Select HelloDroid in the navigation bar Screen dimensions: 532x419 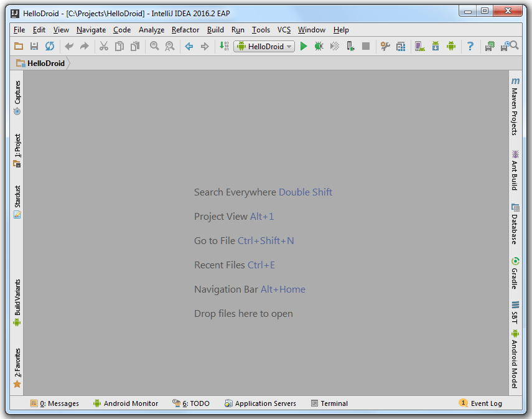[40, 63]
